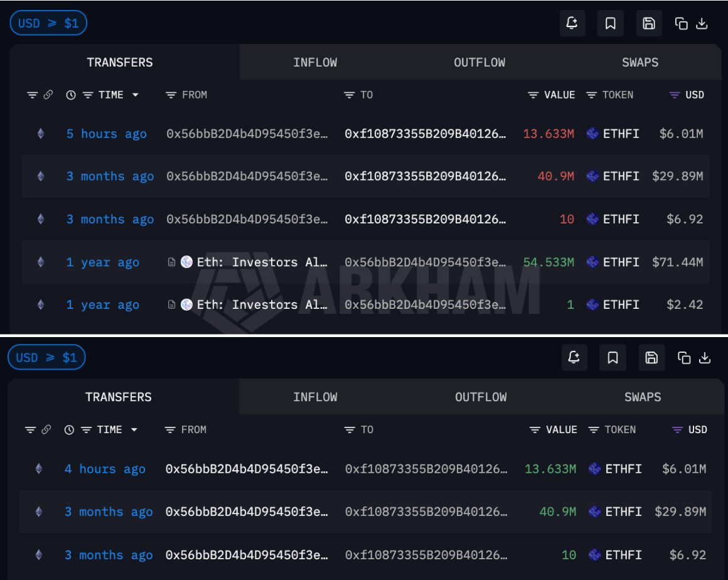Viewport: 728px width, 580px height.
Task: Click the USD ≥ $1 filter chip in top panel
Action: coord(48,23)
